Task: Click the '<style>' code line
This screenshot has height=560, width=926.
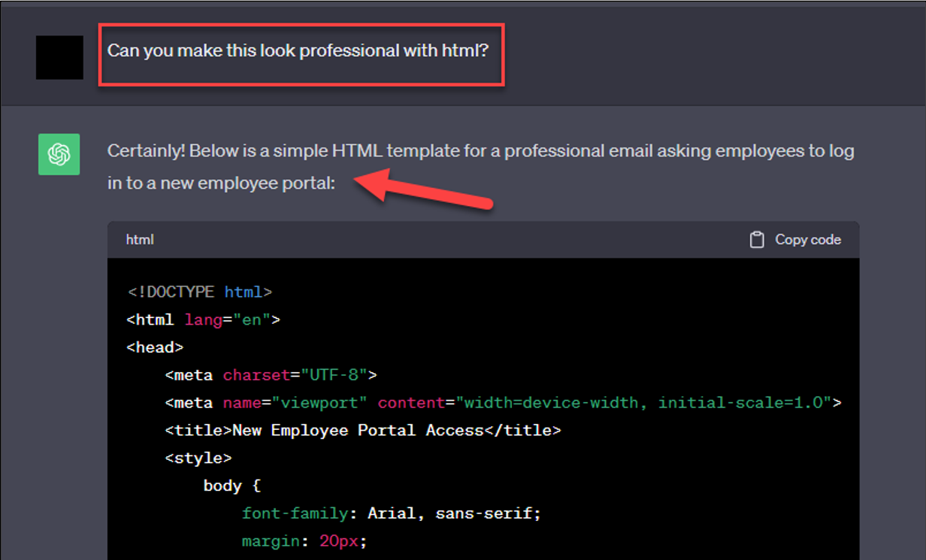Action: [x=198, y=459]
